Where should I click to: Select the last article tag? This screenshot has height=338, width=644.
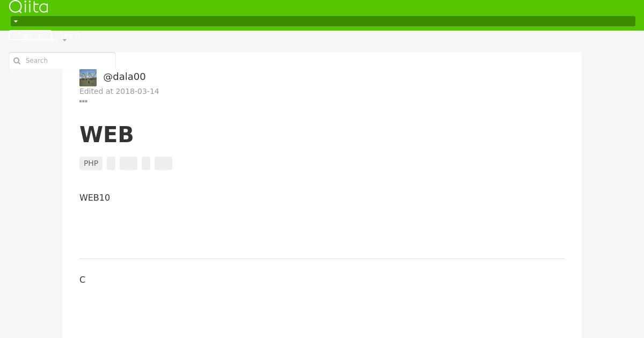coord(163,163)
